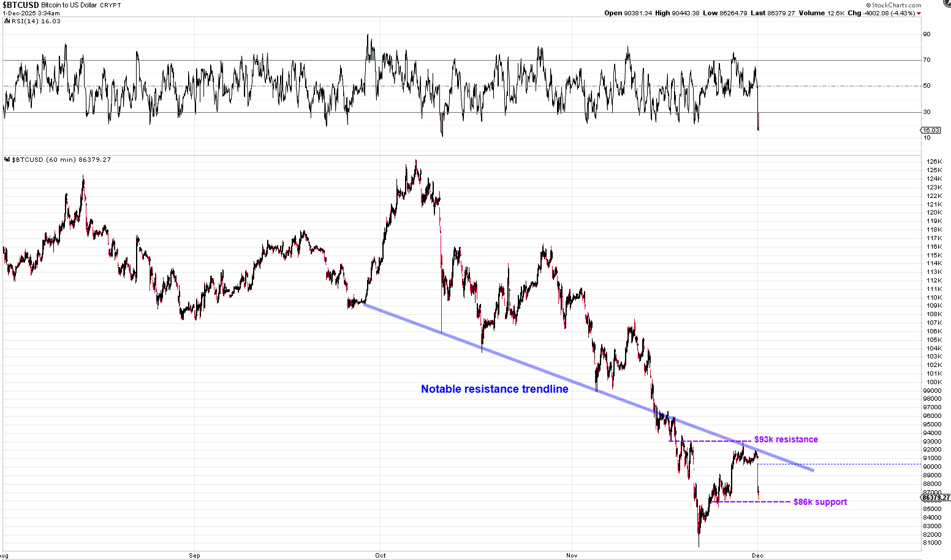Viewport: 951px width, 560px height.
Task: Click the Oct label on time axis
Action: tap(381, 556)
